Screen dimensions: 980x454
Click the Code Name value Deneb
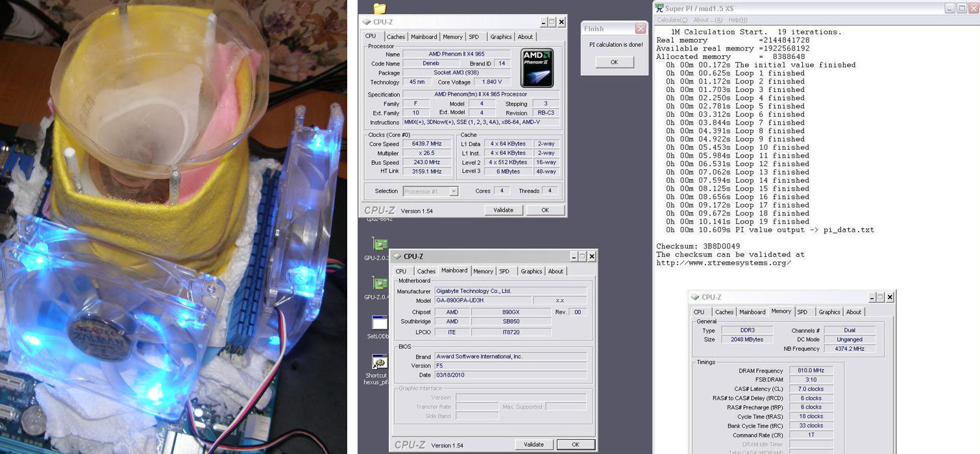click(431, 64)
